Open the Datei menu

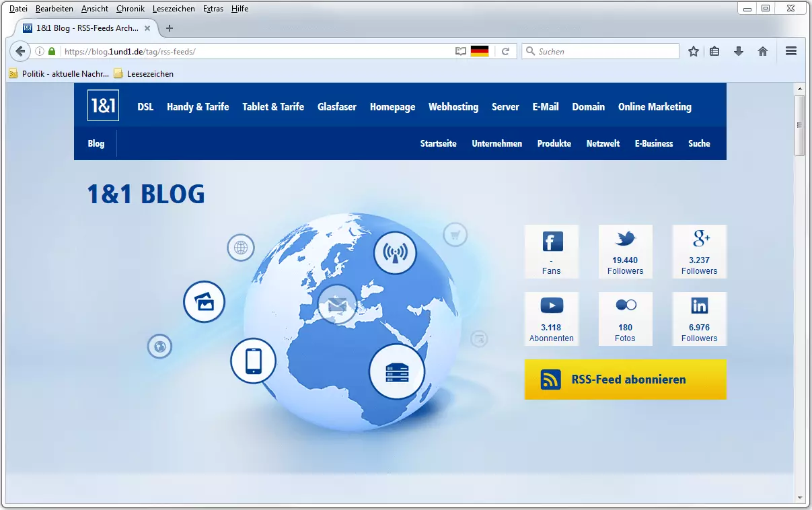(18, 9)
